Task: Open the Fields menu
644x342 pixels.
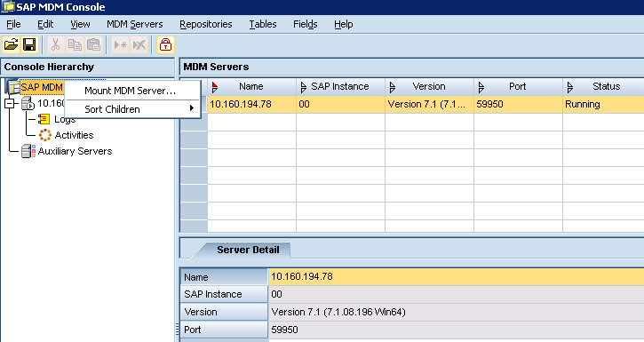Action: pos(306,24)
